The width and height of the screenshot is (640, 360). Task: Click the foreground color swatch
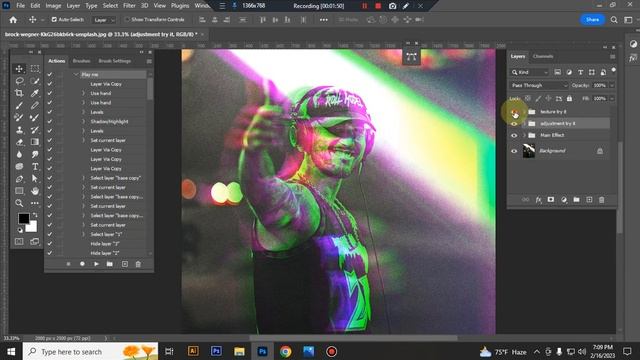(x=23, y=218)
